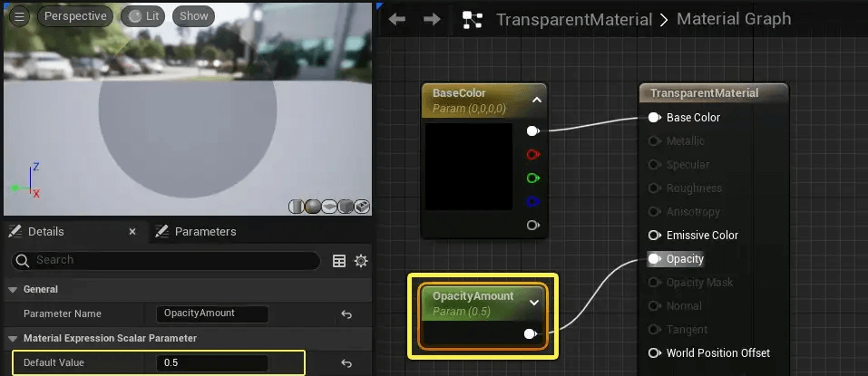This screenshot has width=868, height=376.
Task: Use the selected custom mesh for preview
Action: [362, 207]
